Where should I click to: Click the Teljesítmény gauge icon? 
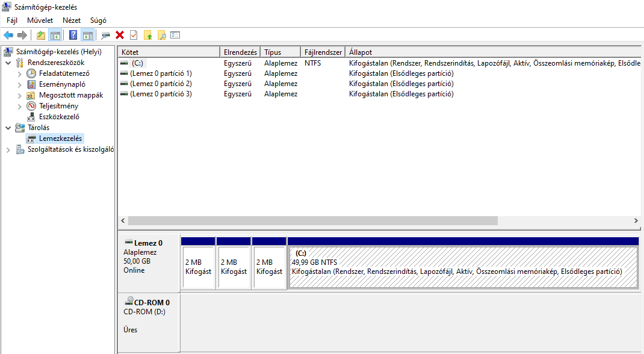[x=31, y=106]
